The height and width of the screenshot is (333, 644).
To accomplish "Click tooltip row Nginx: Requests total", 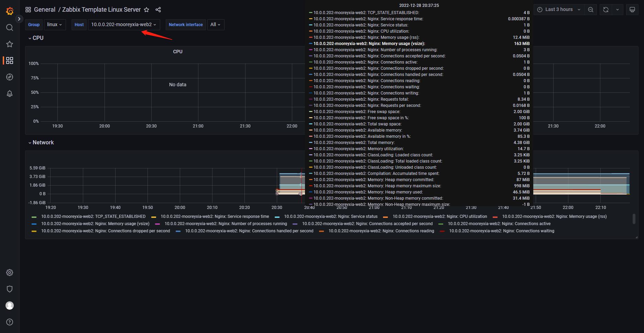I will (419, 99).
